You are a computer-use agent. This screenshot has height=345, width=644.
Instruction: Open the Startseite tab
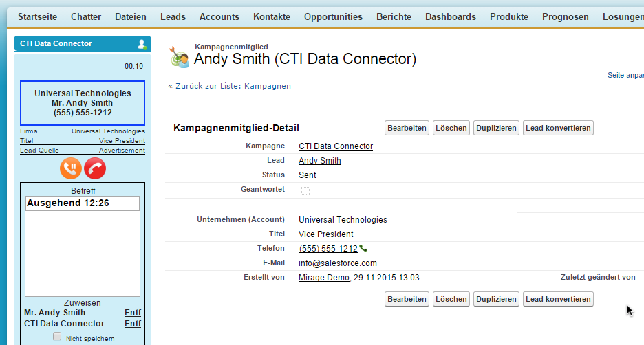click(37, 16)
